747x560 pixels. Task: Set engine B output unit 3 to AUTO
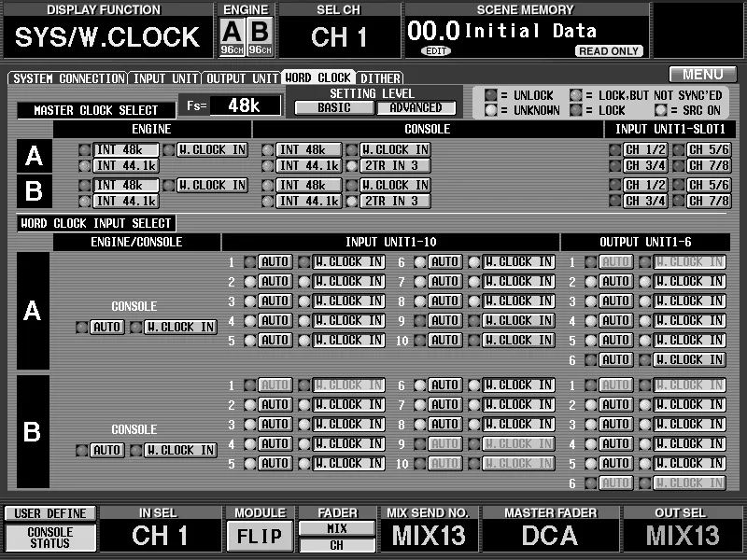pyautogui.click(x=616, y=424)
